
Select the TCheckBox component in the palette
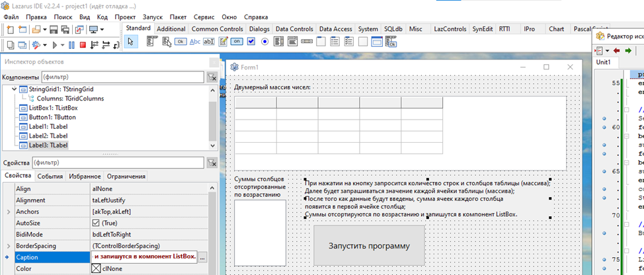point(253,41)
